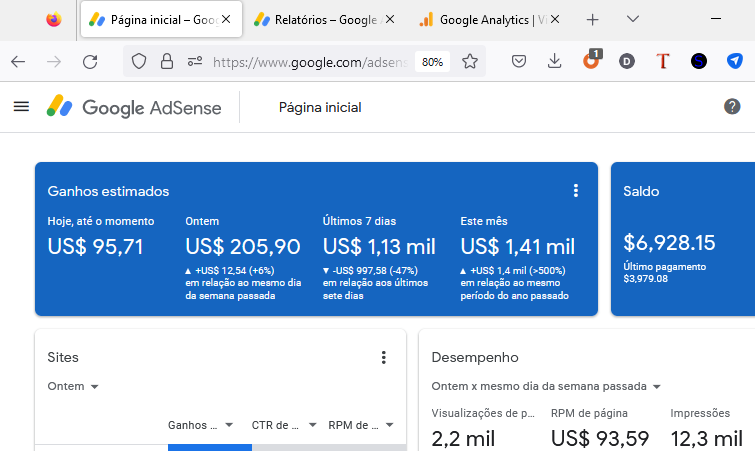Bookmark this page with the star icon
Viewport: 755px width, 451px height.
(469, 62)
